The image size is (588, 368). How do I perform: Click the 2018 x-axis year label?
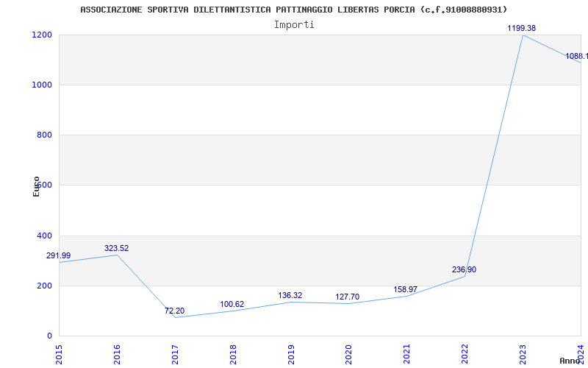(233, 355)
